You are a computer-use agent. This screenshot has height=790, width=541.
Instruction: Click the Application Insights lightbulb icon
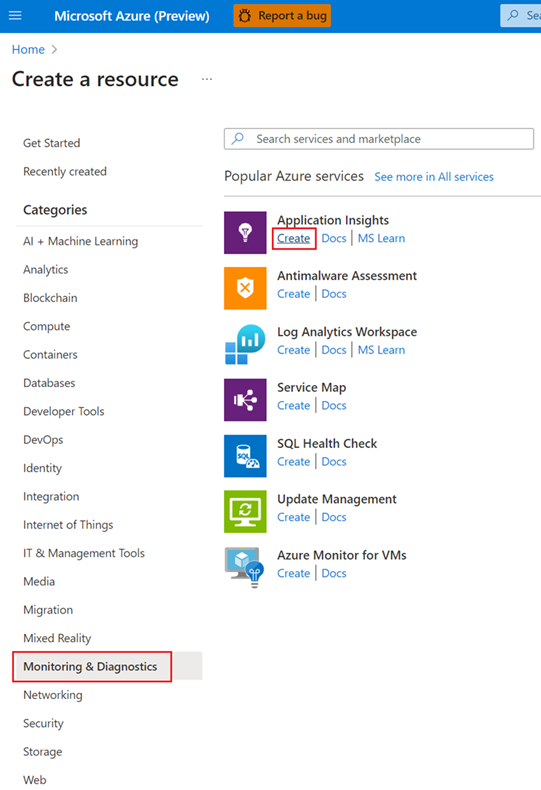pos(245,233)
